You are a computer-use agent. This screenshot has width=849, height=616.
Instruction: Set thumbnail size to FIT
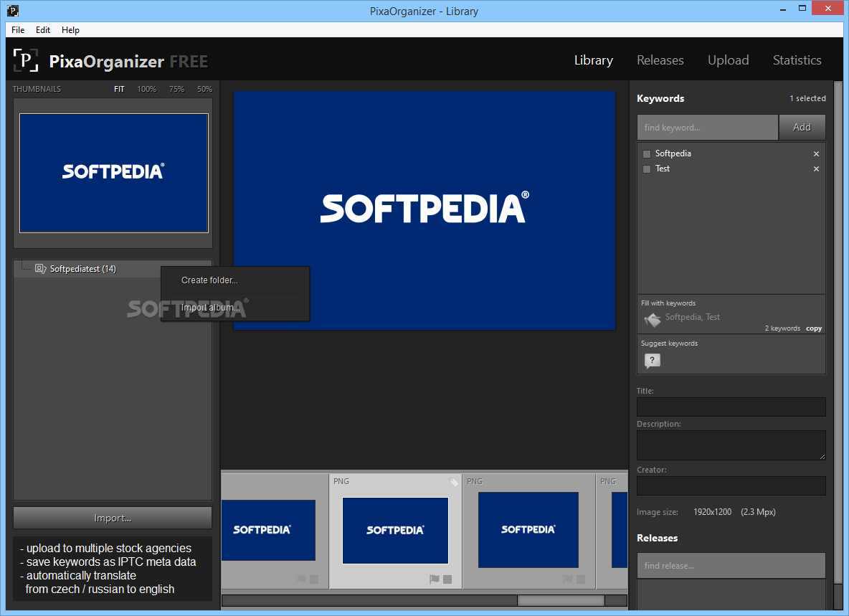pyautogui.click(x=119, y=89)
